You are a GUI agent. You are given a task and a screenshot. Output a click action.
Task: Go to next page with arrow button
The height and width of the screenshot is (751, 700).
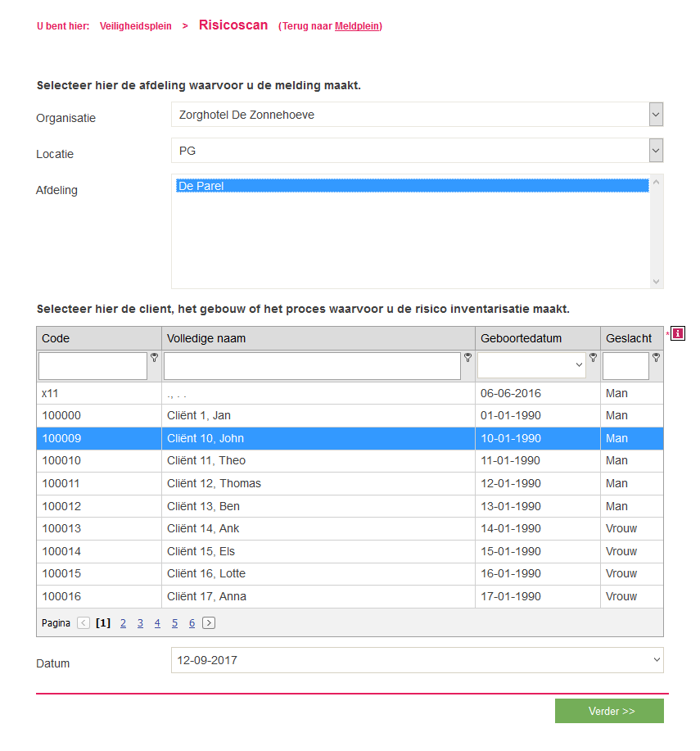point(209,623)
